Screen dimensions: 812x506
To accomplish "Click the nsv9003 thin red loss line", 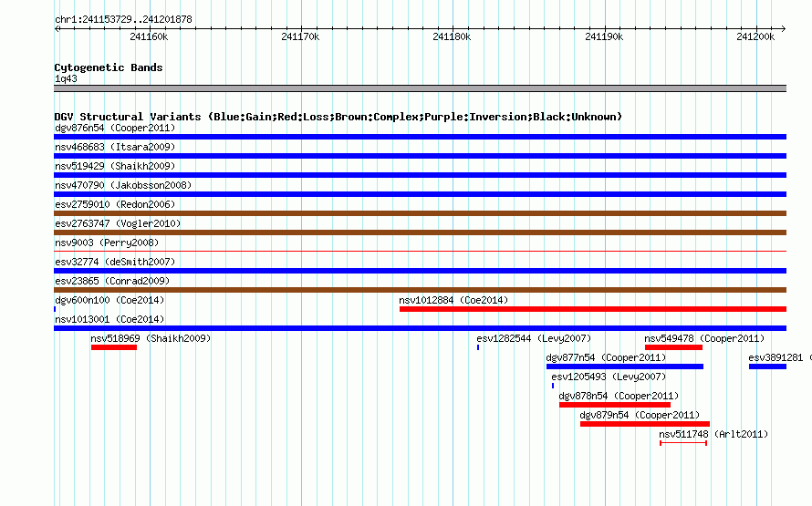I will click(420, 252).
